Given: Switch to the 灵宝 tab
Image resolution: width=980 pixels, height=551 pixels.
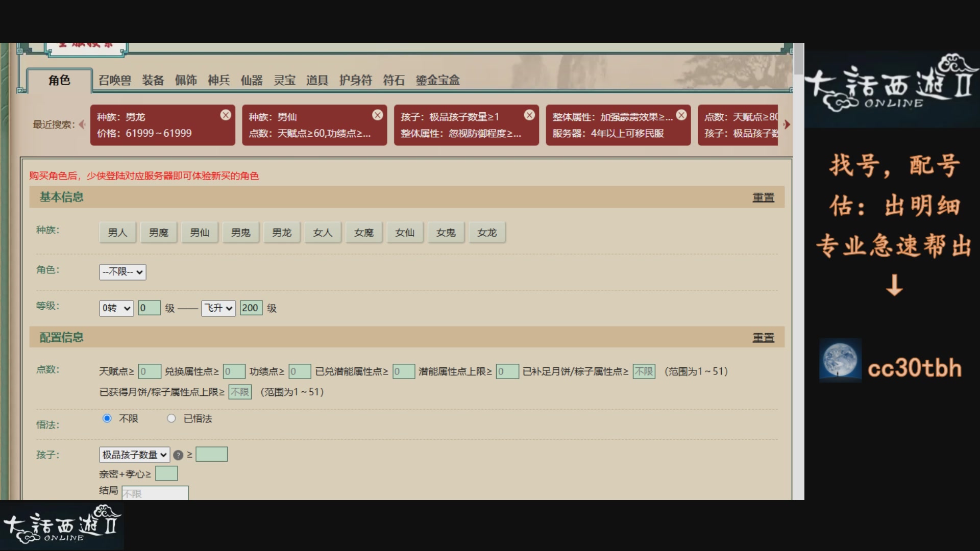Looking at the screenshot, I should coord(285,80).
